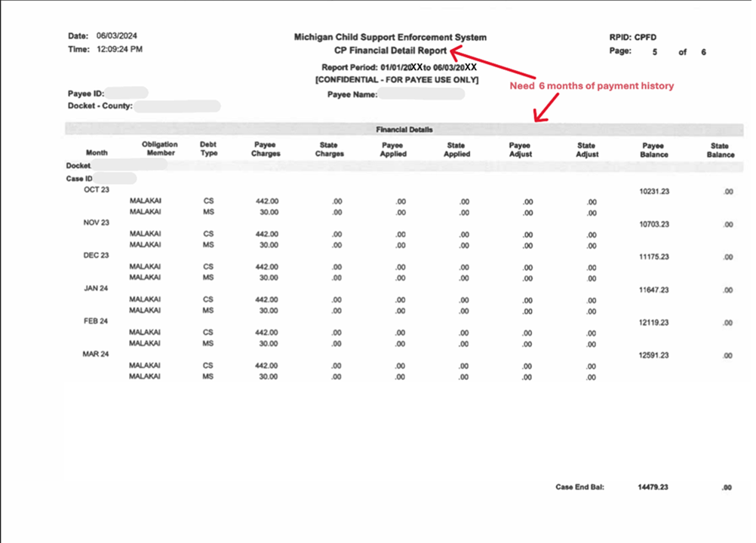This screenshot has height=543, width=756.
Task: Click the "NOV 23" month entry
Action: click(97, 222)
